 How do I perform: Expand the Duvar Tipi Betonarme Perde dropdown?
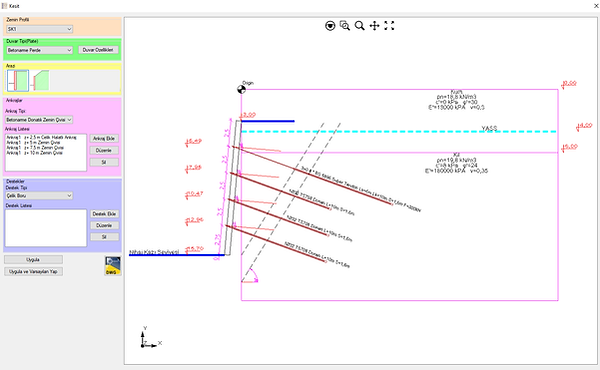(39, 50)
